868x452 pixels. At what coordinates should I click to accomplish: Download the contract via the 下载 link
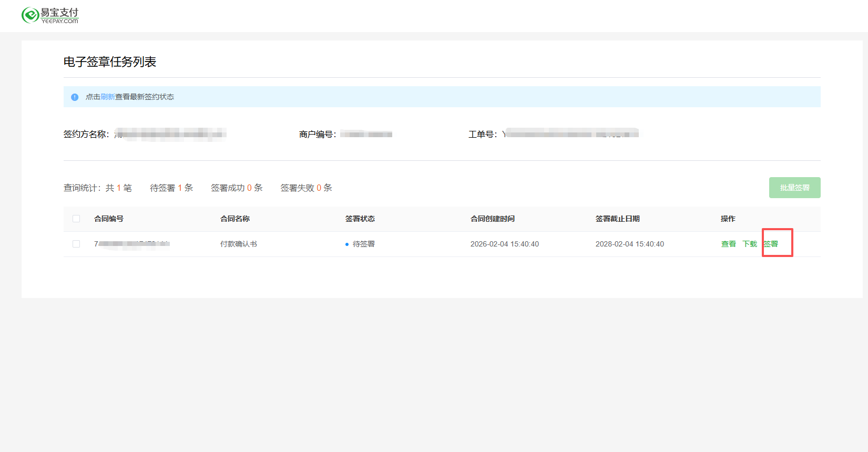click(x=749, y=244)
